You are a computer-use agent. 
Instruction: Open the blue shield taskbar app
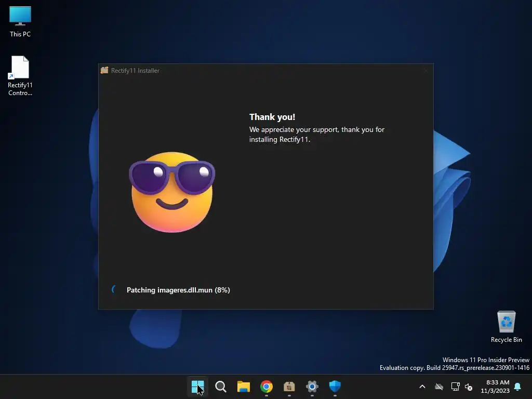(x=335, y=387)
